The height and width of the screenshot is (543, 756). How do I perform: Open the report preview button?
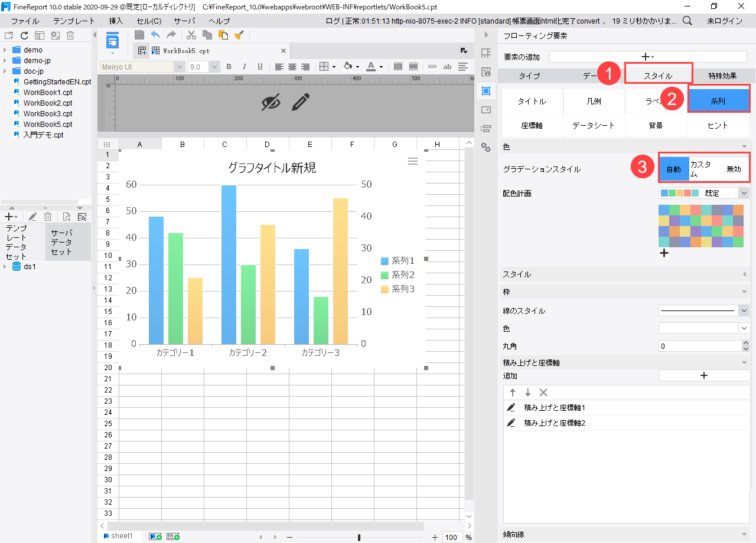pyautogui.click(x=112, y=41)
